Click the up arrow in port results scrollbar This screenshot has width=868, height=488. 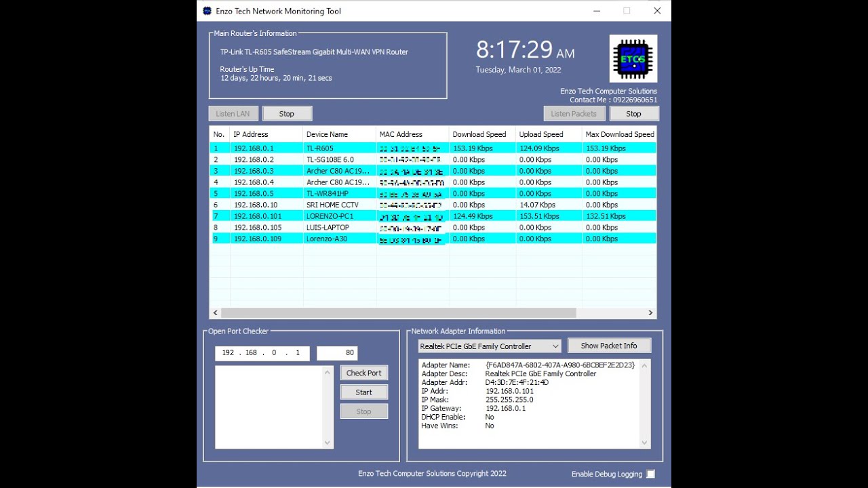click(328, 372)
